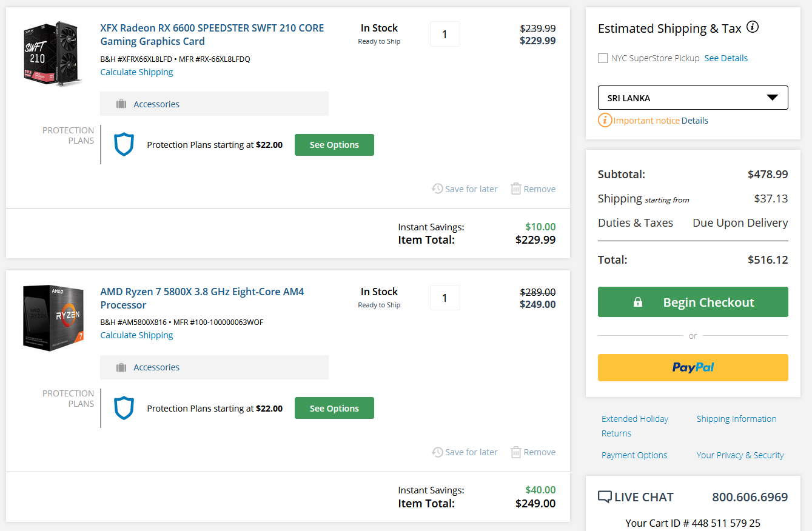Pay with the yellow PayPal button

tap(693, 367)
